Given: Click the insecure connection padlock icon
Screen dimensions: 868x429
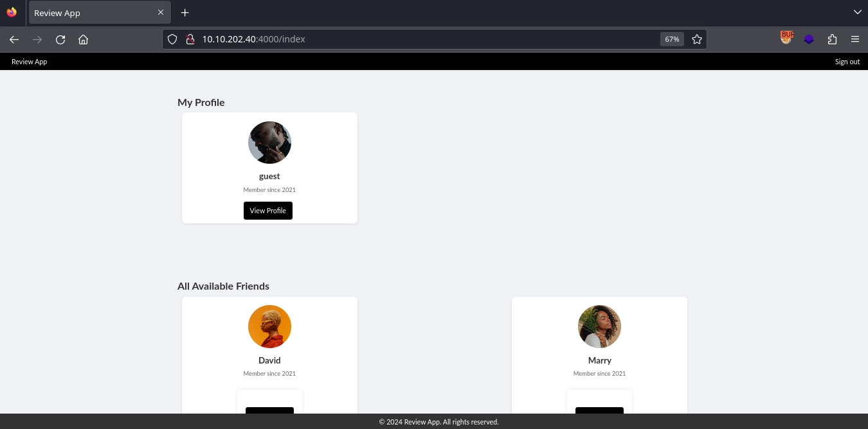Looking at the screenshot, I should [190, 39].
